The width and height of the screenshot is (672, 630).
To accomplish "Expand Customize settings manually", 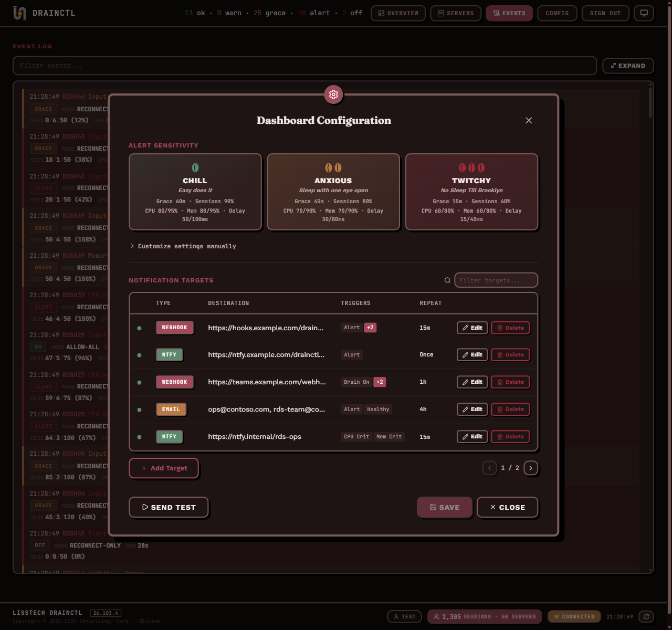I will [x=183, y=246].
